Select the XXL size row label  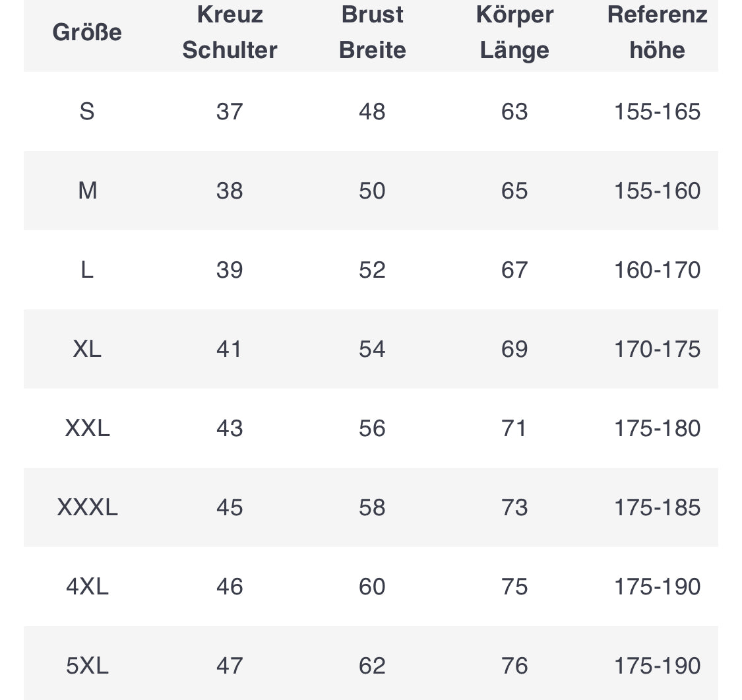87,428
